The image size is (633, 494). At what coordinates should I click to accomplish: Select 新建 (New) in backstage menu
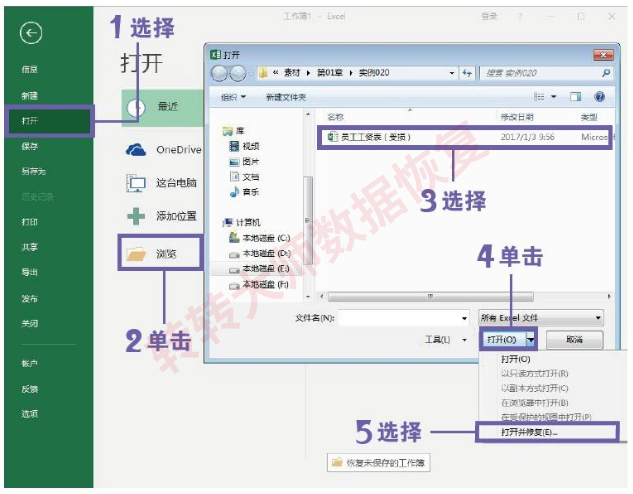[30, 96]
